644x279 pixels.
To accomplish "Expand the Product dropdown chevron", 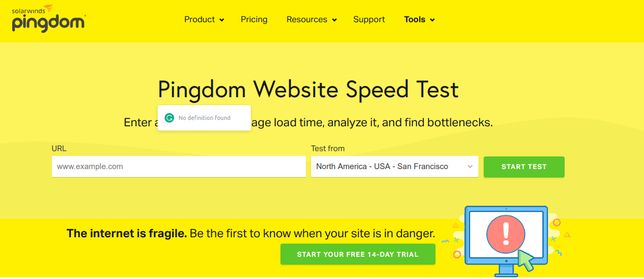I will pos(222,20).
